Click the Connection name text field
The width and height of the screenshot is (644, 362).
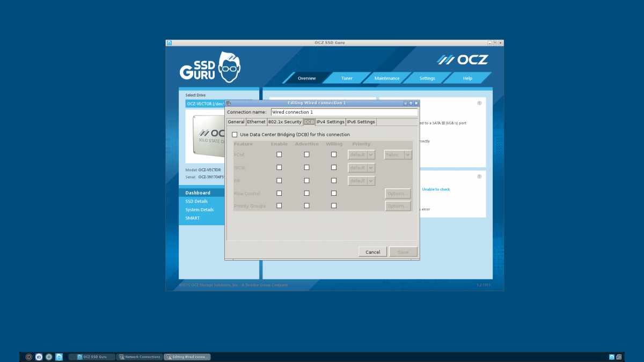click(343, 112)
